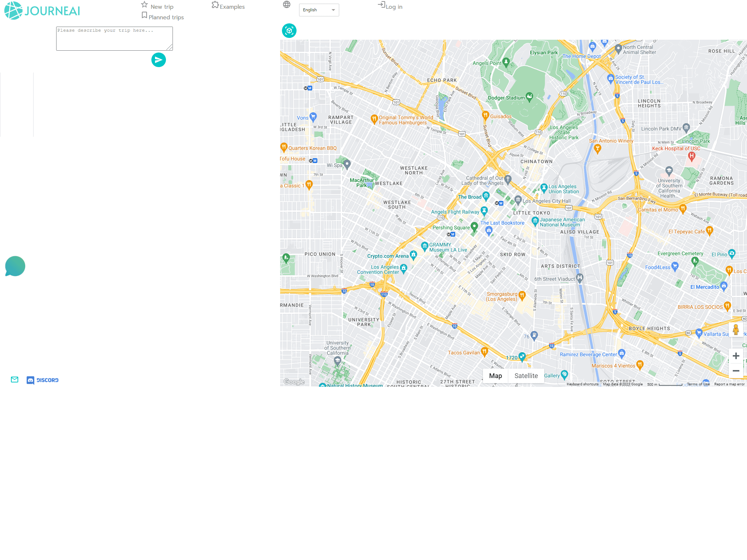The height and width of the screenshot is (560, 747).
Task: Select the Lincoln Park DMV marker
Action: coord(686,127)
